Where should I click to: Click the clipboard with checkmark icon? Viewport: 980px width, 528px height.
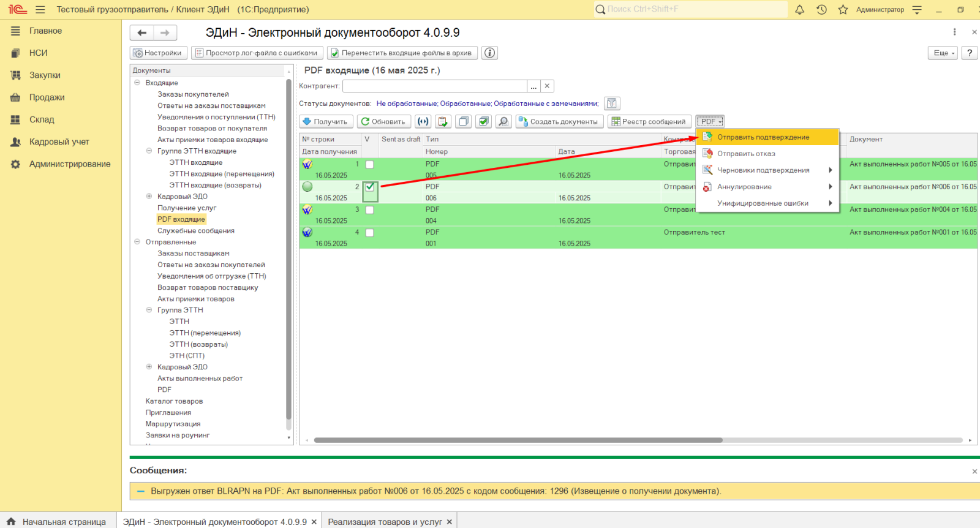[x=443, y=121]
